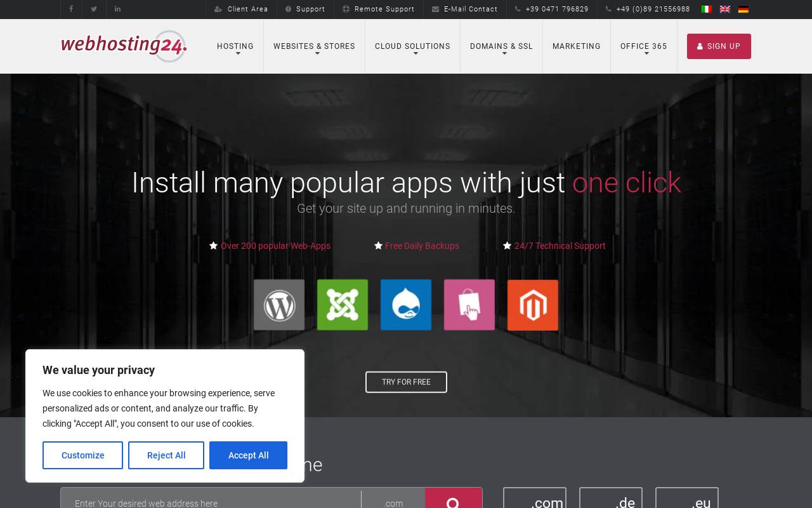Viewport: 812px width, 508px height.
Task: Open the .com extension dropdown
Action: pos(393,499)
